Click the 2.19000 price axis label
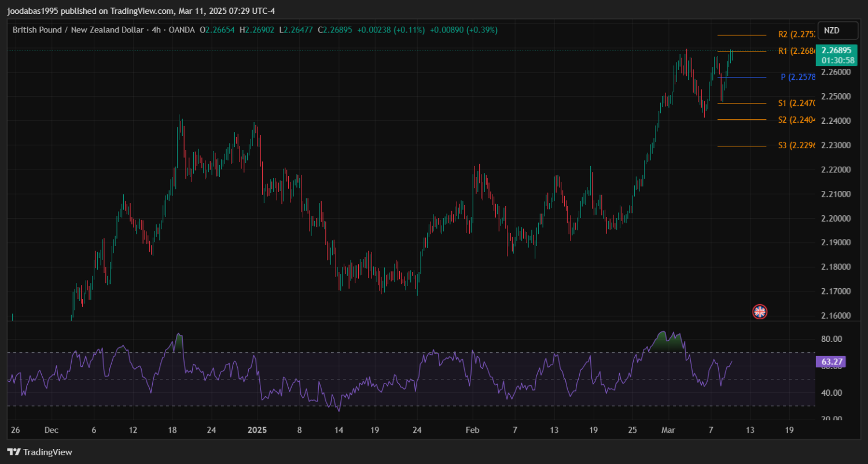This screenshot has width=868, height=464. coord(836,242)
